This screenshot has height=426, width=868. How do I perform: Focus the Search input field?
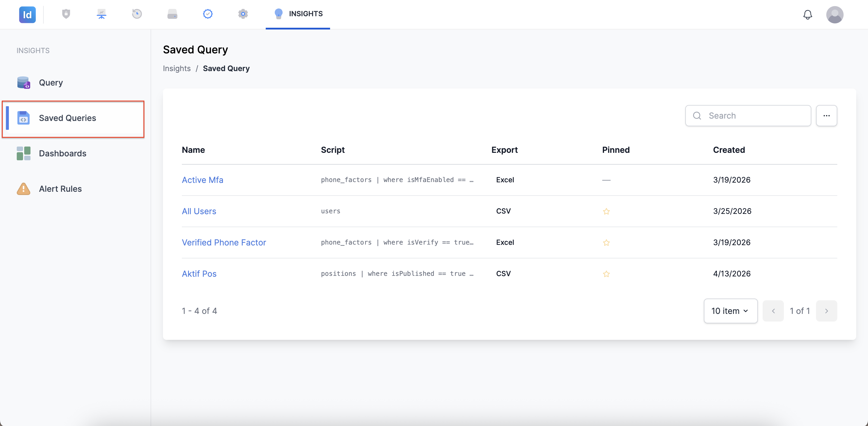(748, 116)
